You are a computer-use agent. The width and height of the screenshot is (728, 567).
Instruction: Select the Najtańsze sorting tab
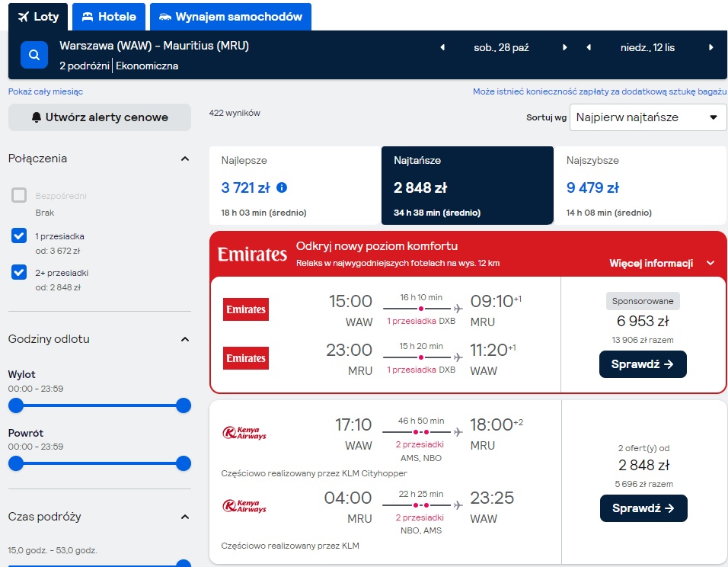coord(467,185)
